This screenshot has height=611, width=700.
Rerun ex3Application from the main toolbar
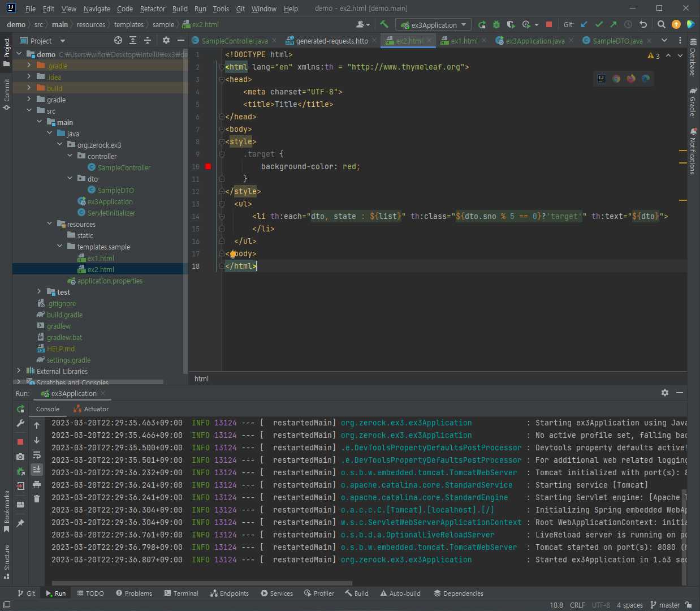pyautogui.click(x=482, y=24)
